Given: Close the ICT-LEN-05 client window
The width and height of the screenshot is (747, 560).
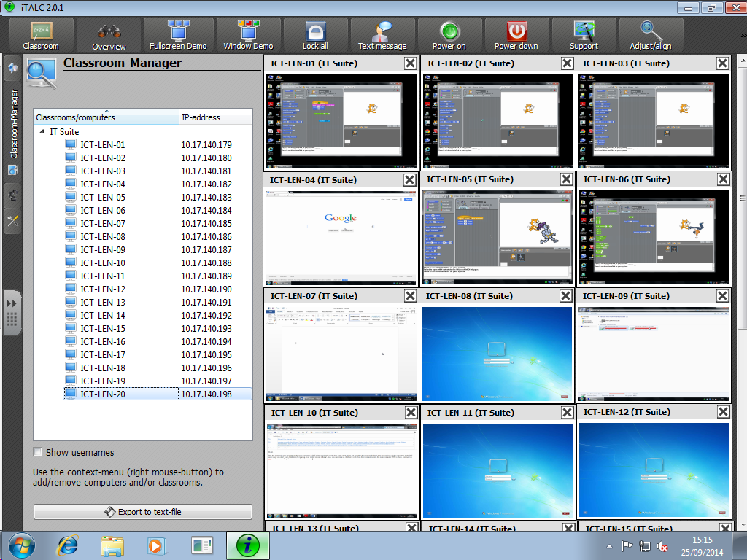Looking at the screenshot, I should 566,179.
